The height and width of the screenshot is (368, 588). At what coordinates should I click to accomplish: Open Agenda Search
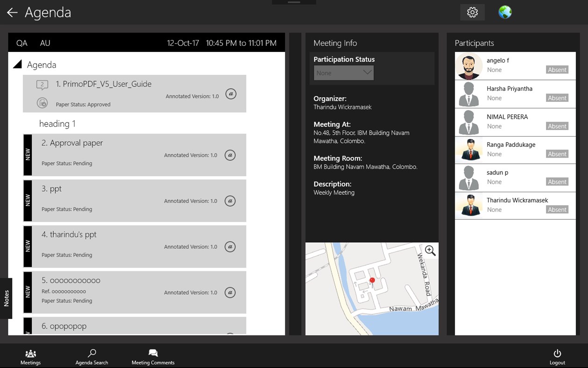[x=92, y=357]
